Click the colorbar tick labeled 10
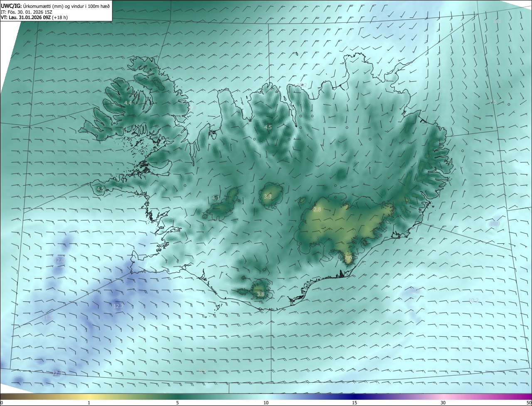This screenshot has height=406, width=532. [x=266, y=403]
